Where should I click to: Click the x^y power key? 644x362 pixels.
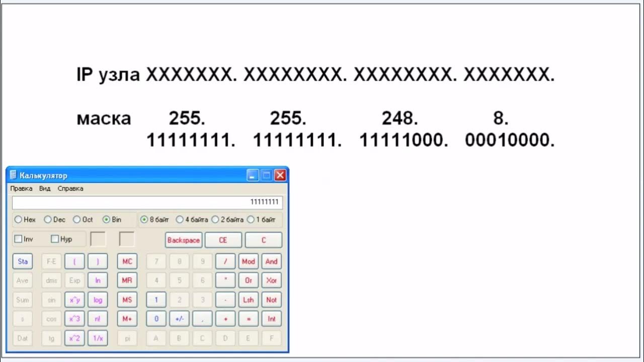tap(74, 300)
